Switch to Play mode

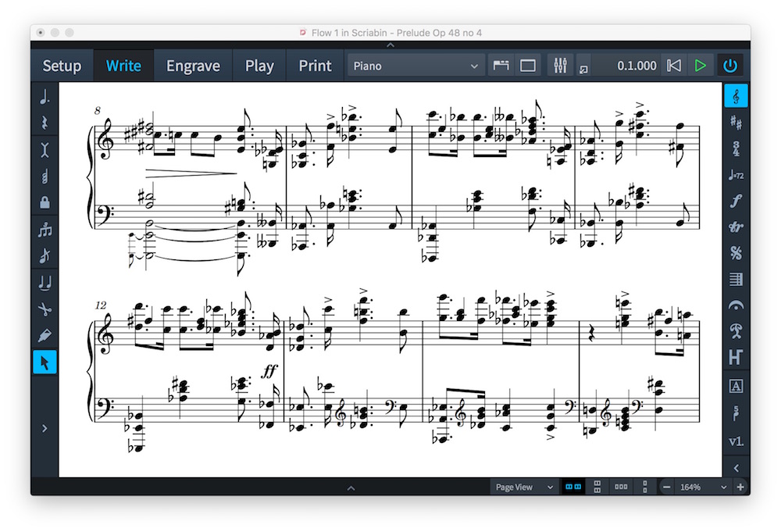pyautogui.click(x=259, y=66)
